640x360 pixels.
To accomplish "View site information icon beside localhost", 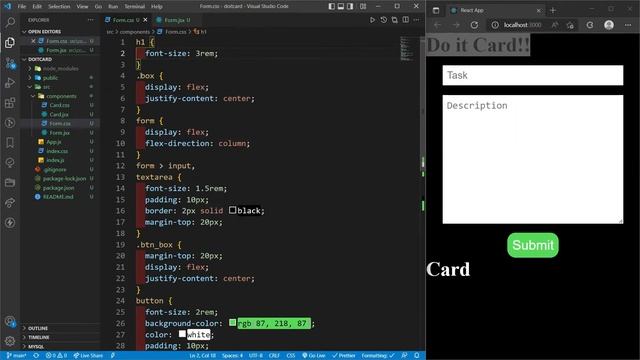I will 495,25.
